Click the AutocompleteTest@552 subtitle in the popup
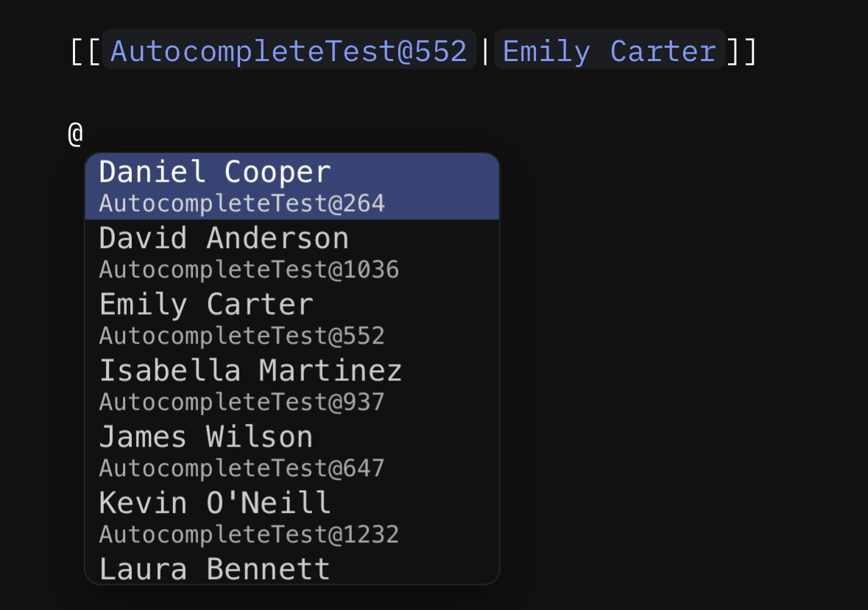This screenshot has width=868, height=610. click(x=241, y=336)
